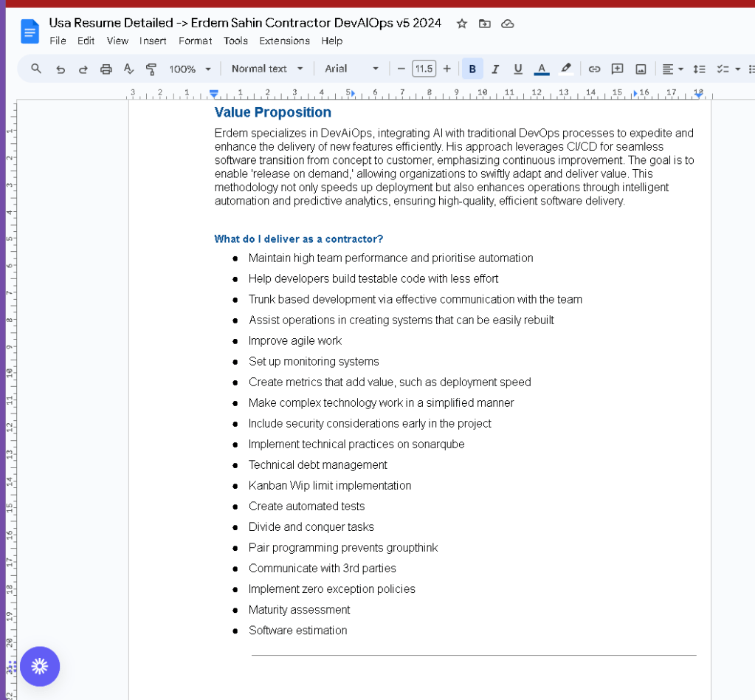Click the Value Proposition heading
Viewport: 755px width, 700px height.
tap(272, 112)
